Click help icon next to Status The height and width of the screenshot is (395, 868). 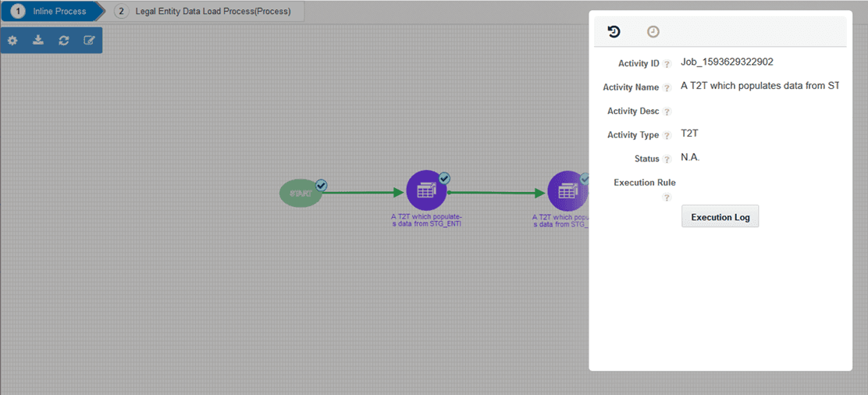tap(667, 159)
